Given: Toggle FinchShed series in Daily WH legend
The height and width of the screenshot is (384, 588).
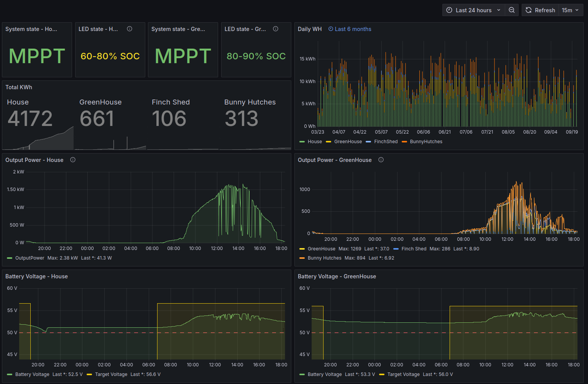Looking at the screenshot, I should pos(386,142).
